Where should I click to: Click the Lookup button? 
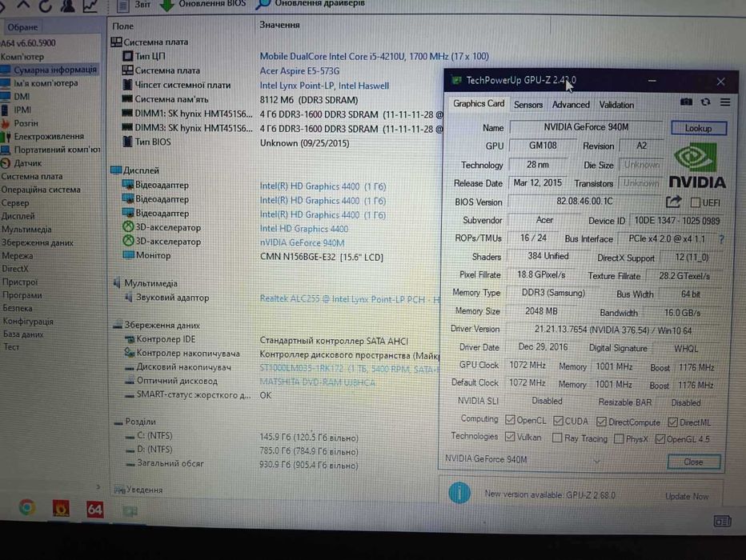[x=699, y=128]
